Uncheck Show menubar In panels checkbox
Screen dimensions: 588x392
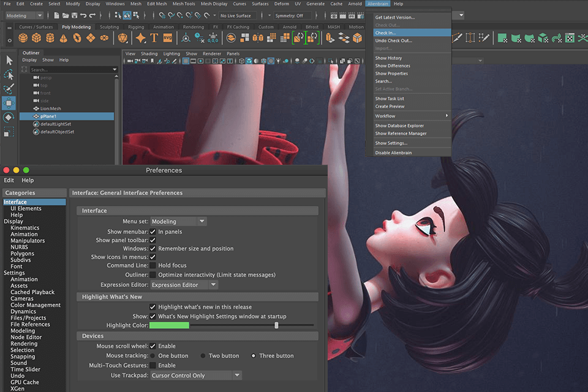tap(153, 232)
